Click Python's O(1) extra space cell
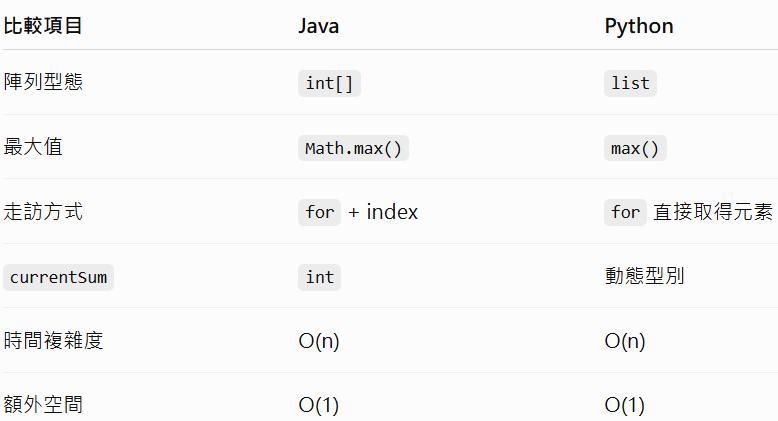 pyautogui.click(x=625, y=405)
